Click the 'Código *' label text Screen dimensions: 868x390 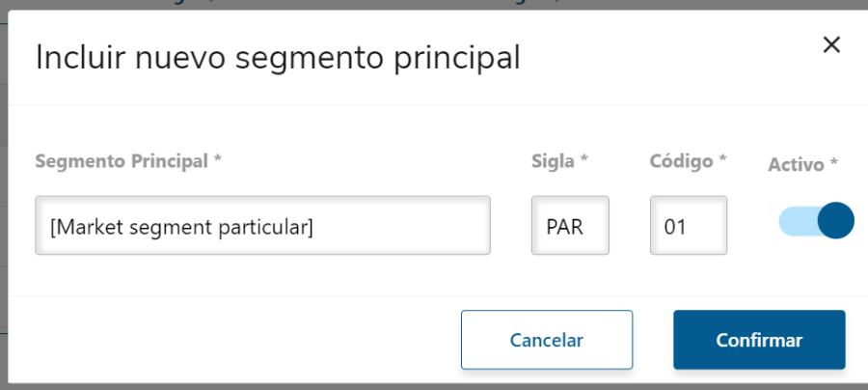click(x=688, y=161)
